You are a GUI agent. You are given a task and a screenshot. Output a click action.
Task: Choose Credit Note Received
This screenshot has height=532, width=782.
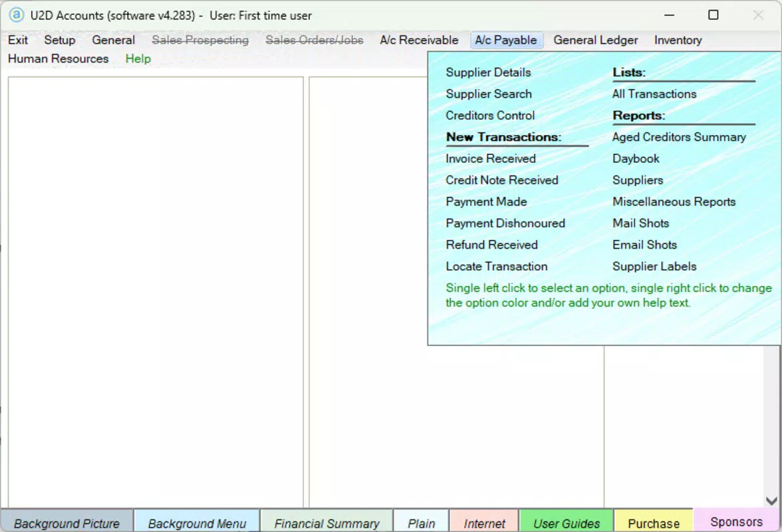501,180
